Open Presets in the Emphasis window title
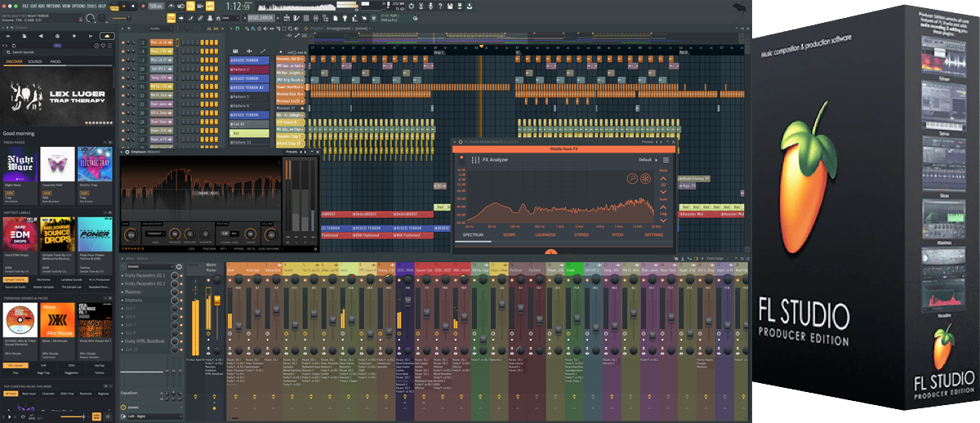 pyautogui.click(x=293, y=152)
